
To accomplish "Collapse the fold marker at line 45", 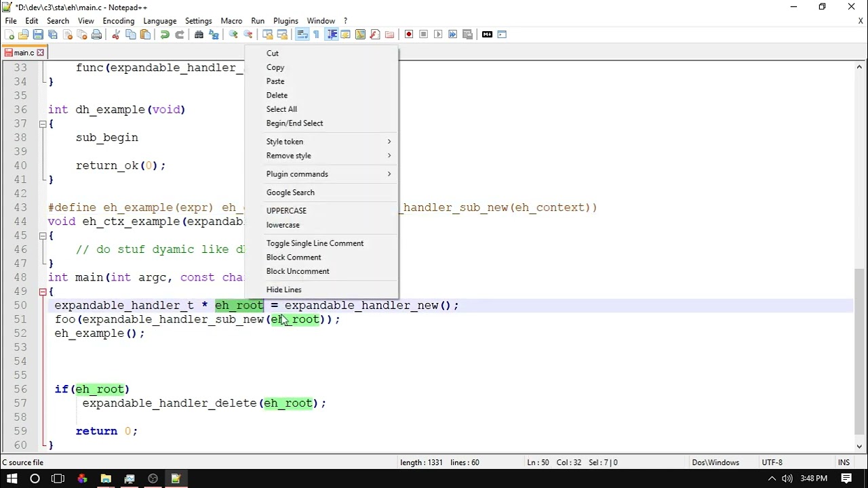I will pyautogui.click(x=42, y=236).
